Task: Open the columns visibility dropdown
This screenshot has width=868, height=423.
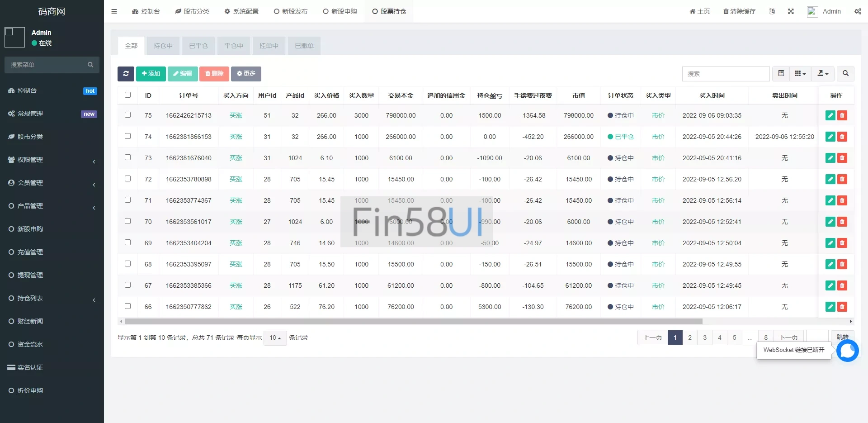Action: click(800, 74)
